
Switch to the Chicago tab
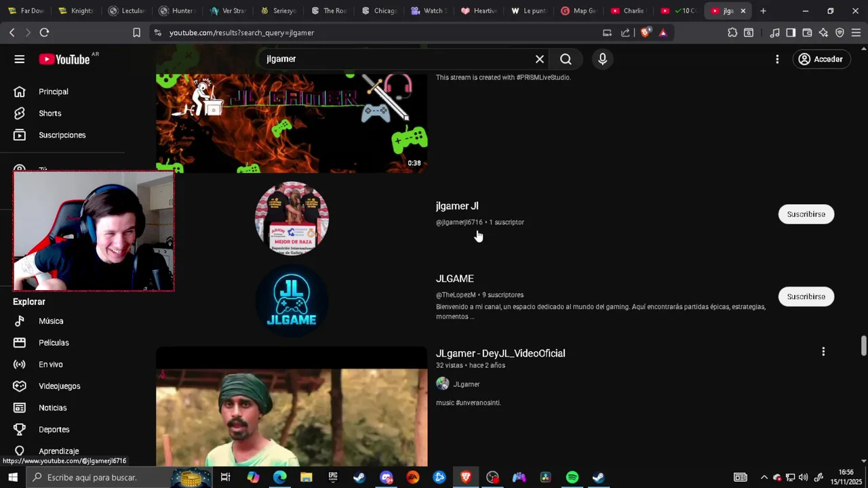click(378, 11)
